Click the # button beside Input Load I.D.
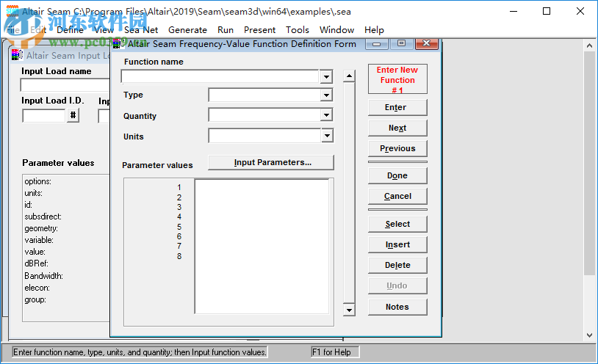598x364 pixels. 73,115
